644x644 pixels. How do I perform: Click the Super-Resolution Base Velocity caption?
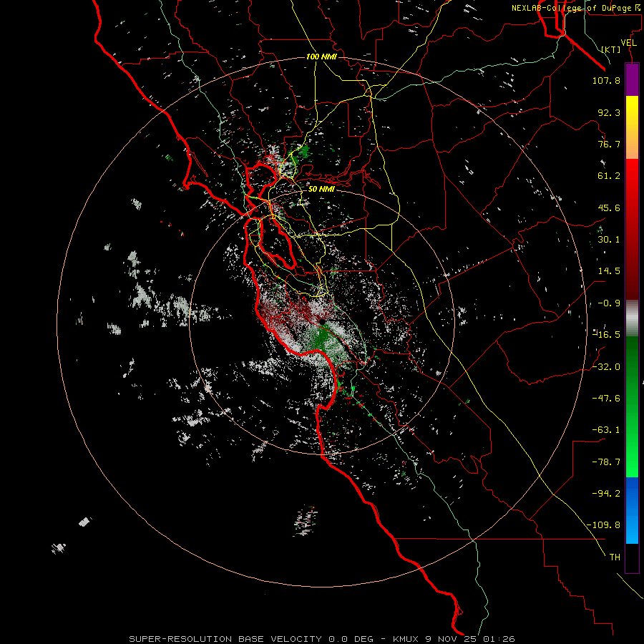tap(322, 639)
